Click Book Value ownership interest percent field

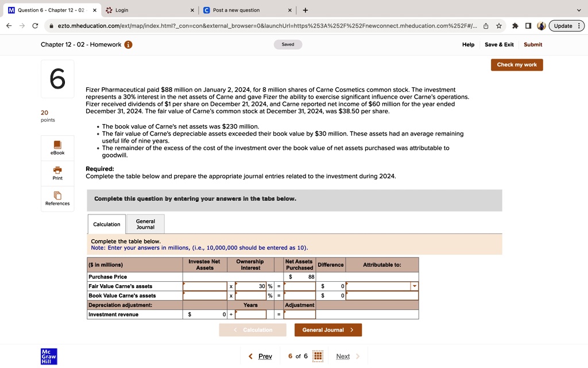250,296
